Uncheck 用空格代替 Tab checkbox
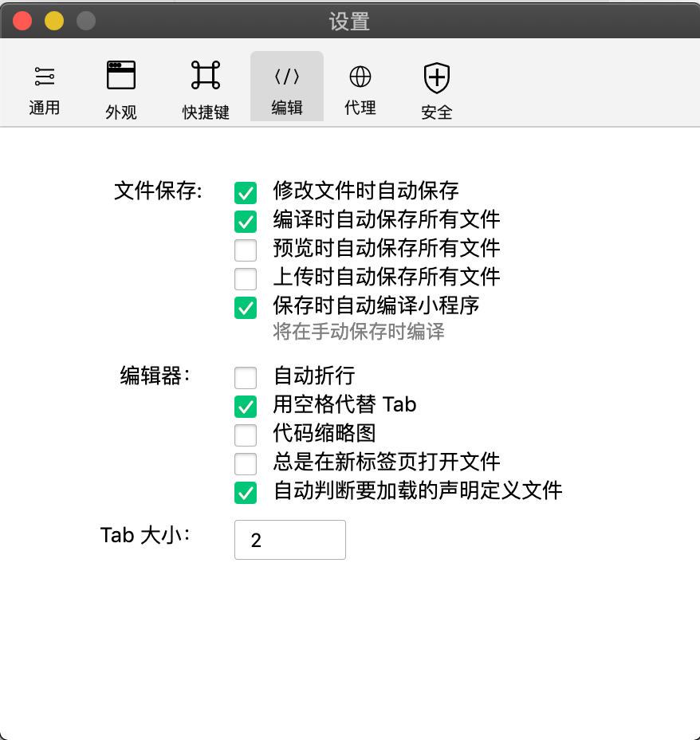This screenshot has width=700, height=740. click(x=246, y=407)
